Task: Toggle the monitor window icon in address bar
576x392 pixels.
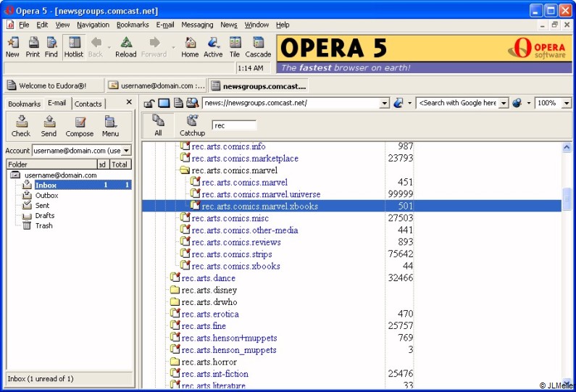Action: (x=164, y=103)
